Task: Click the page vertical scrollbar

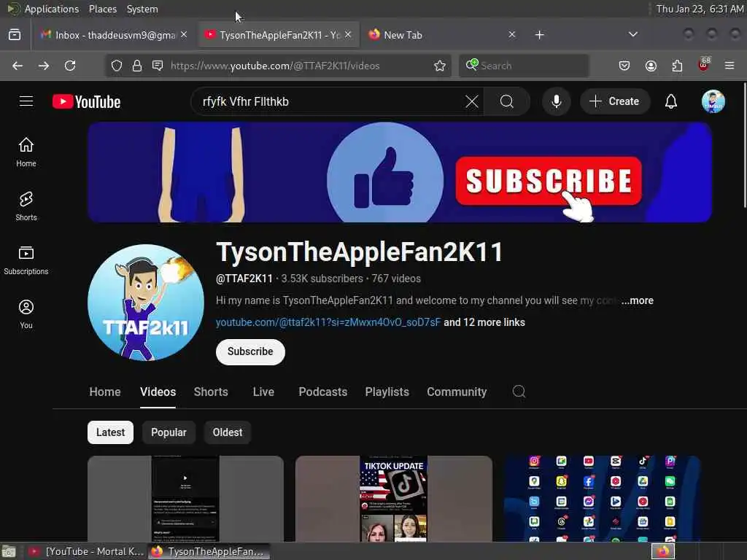Action: [744, 145]
